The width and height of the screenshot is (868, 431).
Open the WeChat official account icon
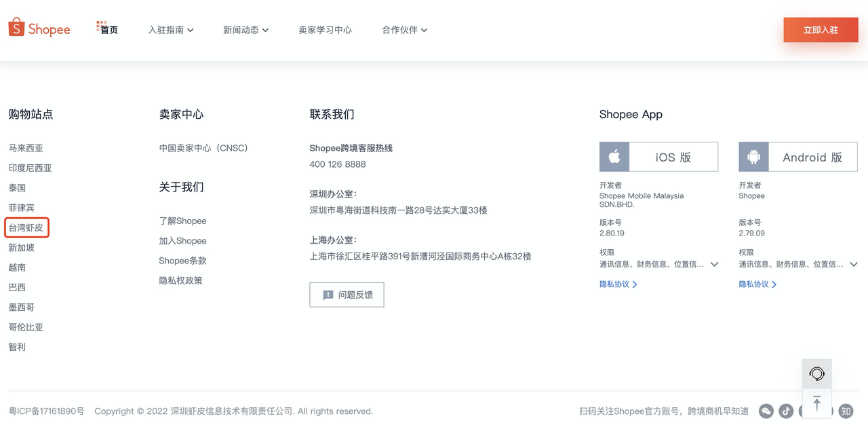766,411
